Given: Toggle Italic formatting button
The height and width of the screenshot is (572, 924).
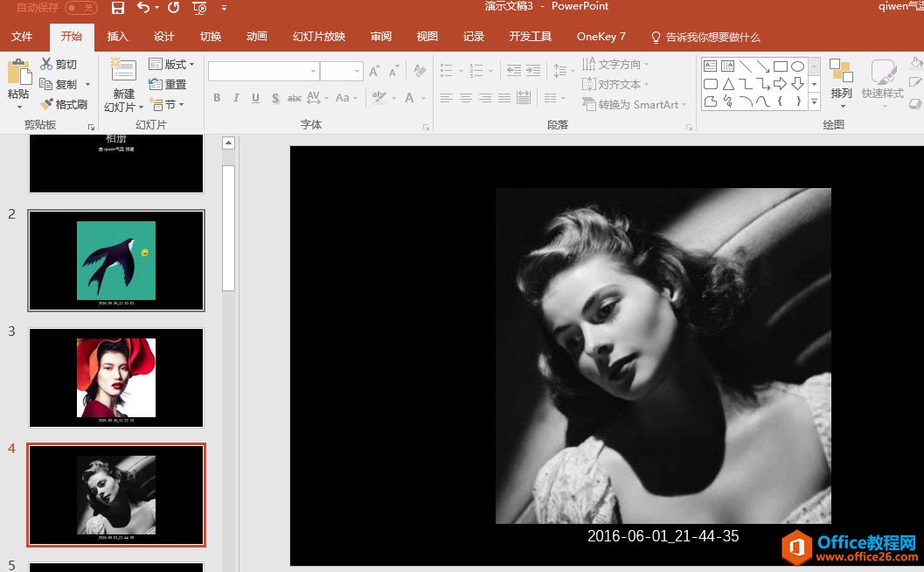Looking at the screenshot, I should click(x=236, y=98).
